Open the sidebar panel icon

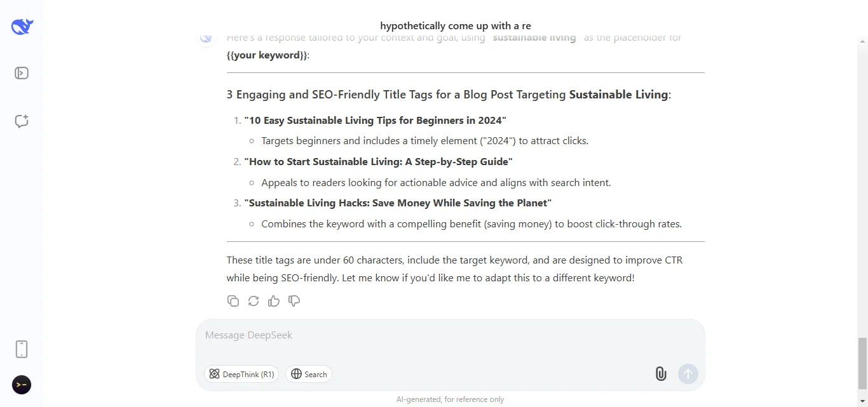click(22, 73)
